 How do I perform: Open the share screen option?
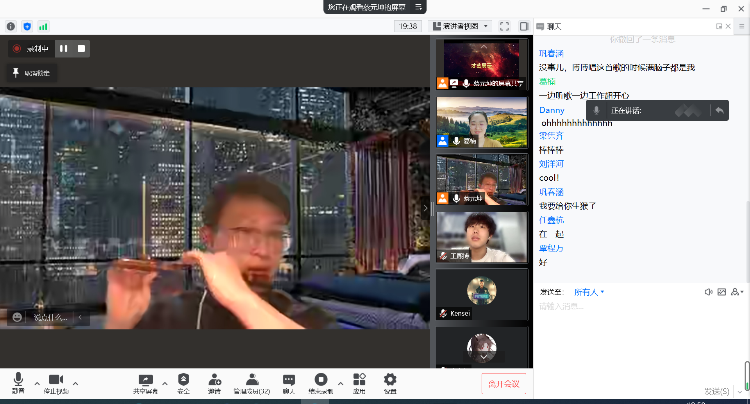146,381
